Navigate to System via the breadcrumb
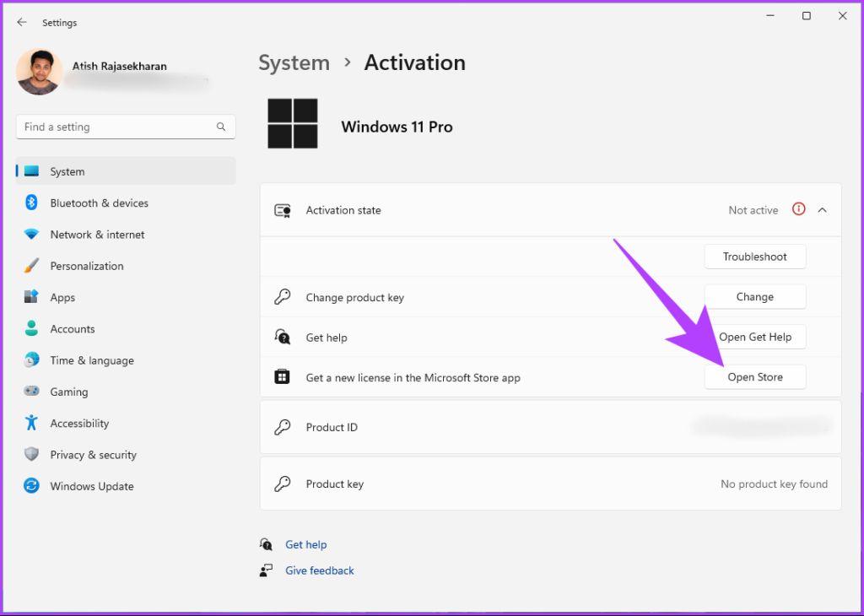The image size is (864, 616). coord(294,62)
